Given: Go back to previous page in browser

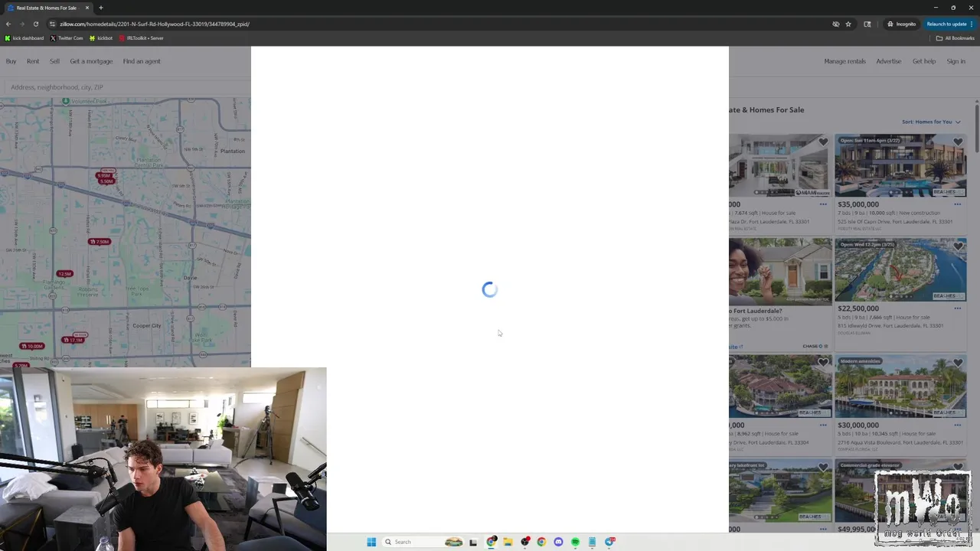Looking at the screenshot, I should point(8,24).
